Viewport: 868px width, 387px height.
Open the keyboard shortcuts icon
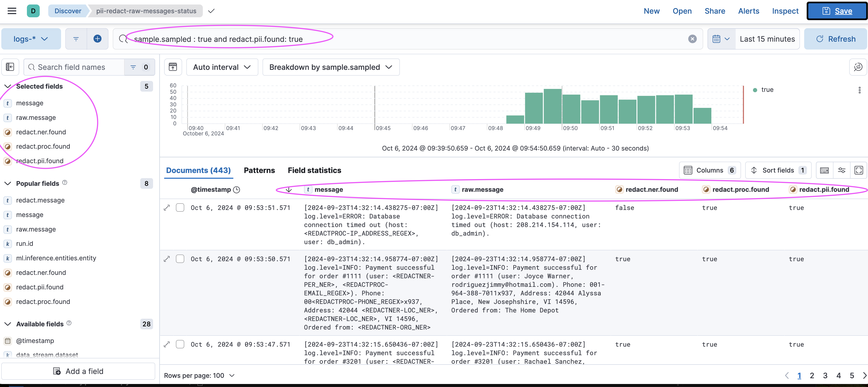824,170
